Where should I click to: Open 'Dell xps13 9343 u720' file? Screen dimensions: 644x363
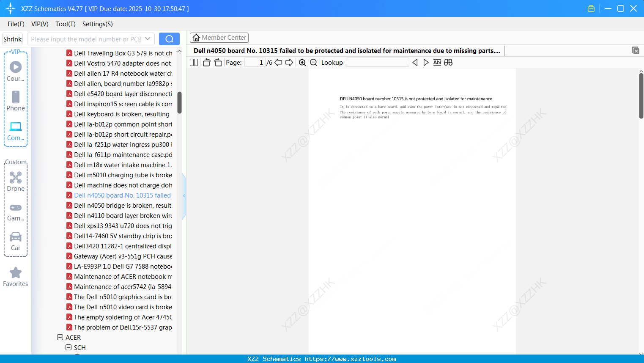coord(119,226)
